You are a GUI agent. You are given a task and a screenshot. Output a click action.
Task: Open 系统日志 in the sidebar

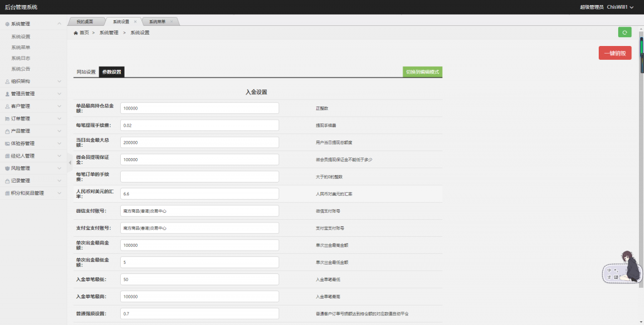[x=21, y=58]
